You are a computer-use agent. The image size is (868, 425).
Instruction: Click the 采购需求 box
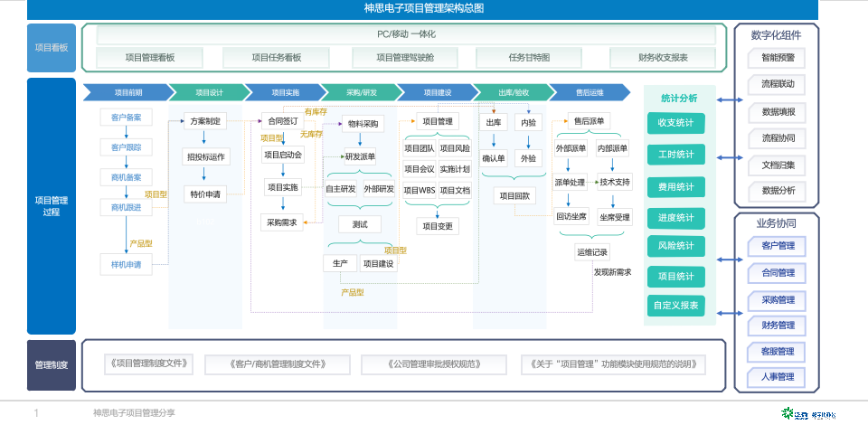coord(282,222)
